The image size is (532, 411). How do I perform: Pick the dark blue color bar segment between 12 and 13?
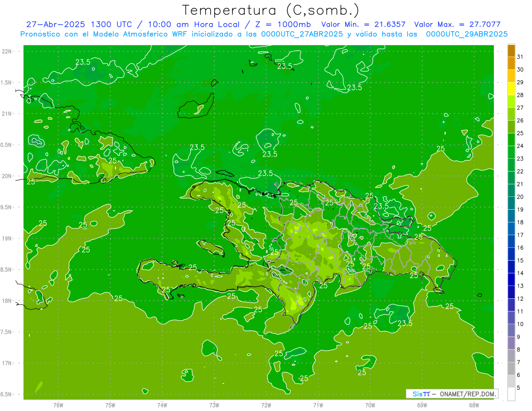511,292
